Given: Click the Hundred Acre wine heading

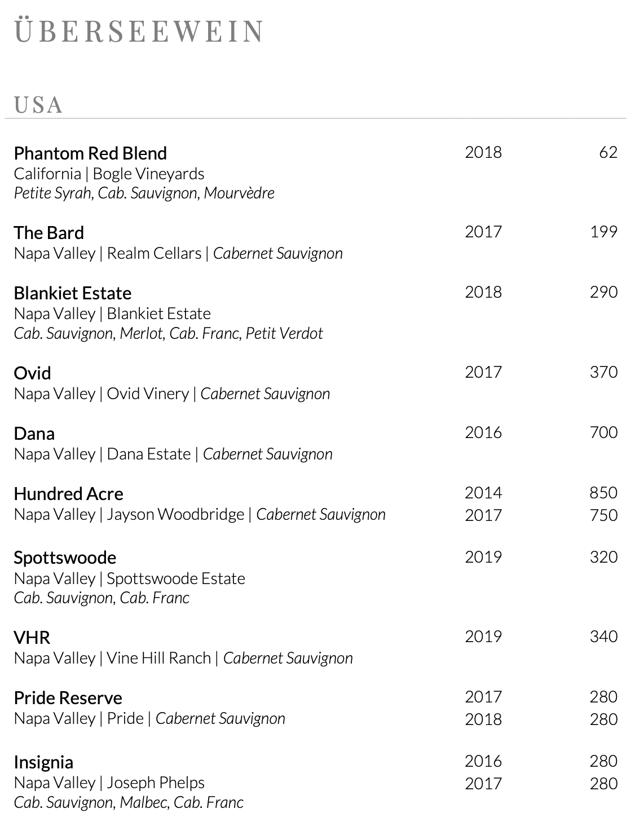Looking at the screenshot, I should point(68,494).
